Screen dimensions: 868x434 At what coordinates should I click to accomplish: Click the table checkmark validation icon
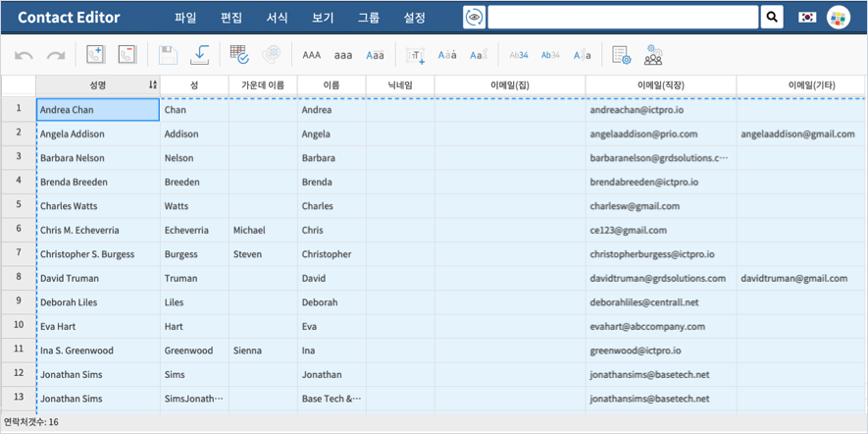click(x=239, y=54)
